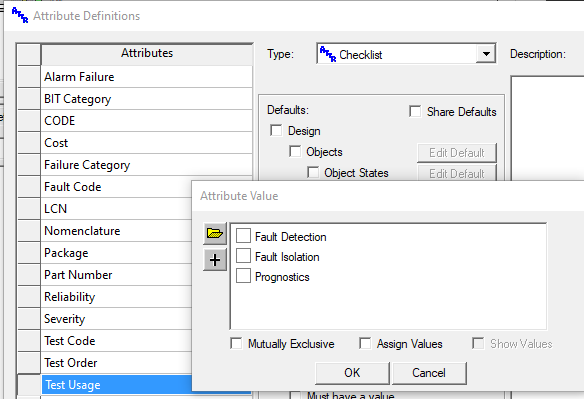The width and height of the screenshot is (584, 399).
Task: Click the Attributes column header
Action: 147,54
